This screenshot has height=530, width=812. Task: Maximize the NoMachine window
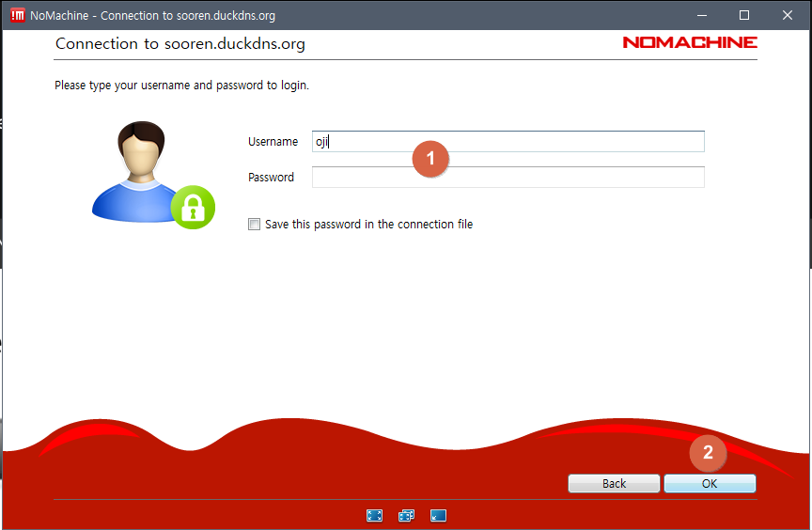(x=744, y=15)
